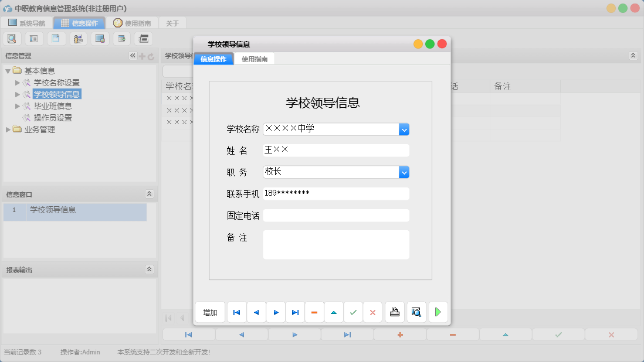Click the printer icon to print record
This screenshot has width=644, height=362.
coord(394,312)
